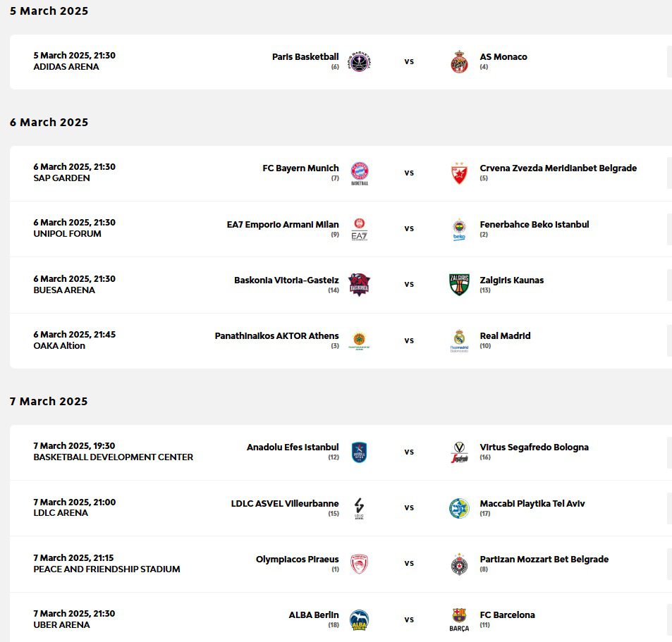The width and height of the screenshot is (672, 642).
Task: Click the Fenerbahce Beko Istanbul logo
Action: [459, 228]
